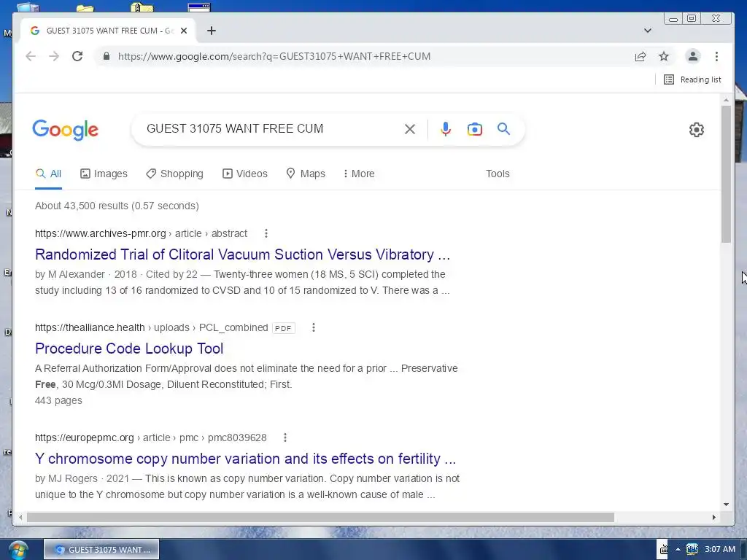Reload the page with refresh icon
This screenshot has width=747, height=560.
77,56
